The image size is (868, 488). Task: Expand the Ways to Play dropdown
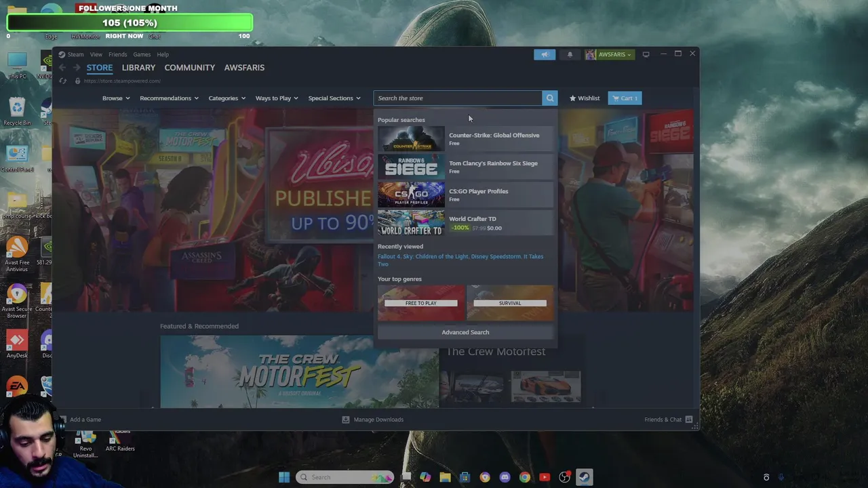[277, 98]
